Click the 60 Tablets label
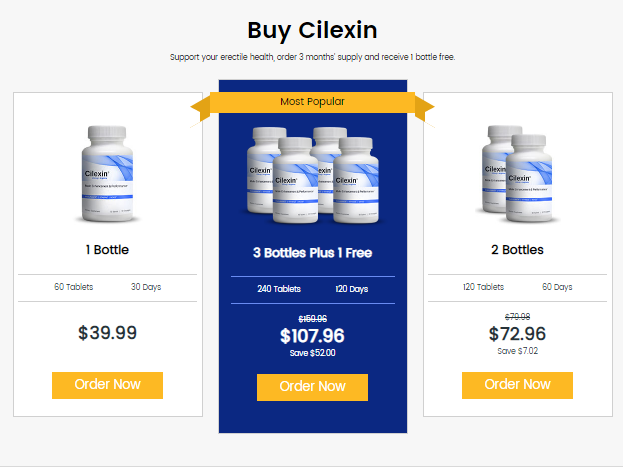Viewport: 623px width, 468px height. click(73, 287)
